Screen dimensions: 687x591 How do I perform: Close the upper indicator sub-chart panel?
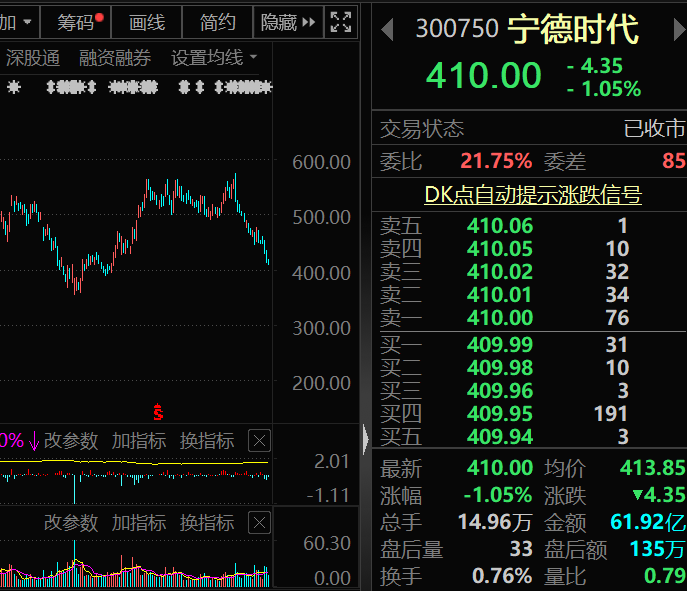(258, 441)
